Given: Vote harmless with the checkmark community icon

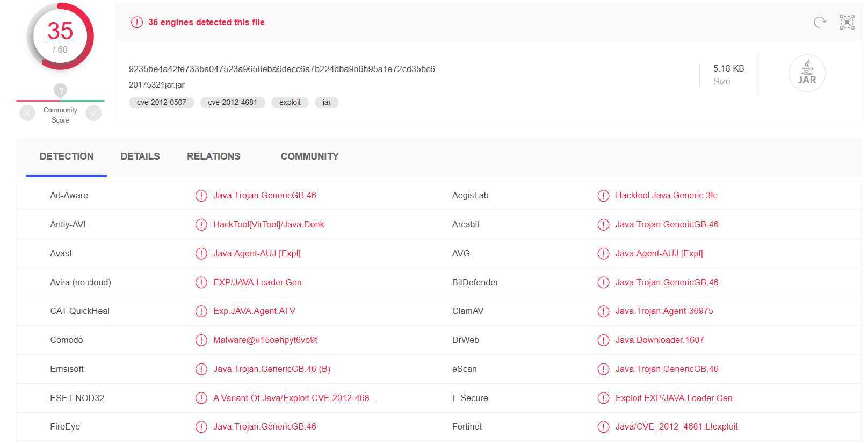Looking at the screenshot, I should (x=93, y=113).
